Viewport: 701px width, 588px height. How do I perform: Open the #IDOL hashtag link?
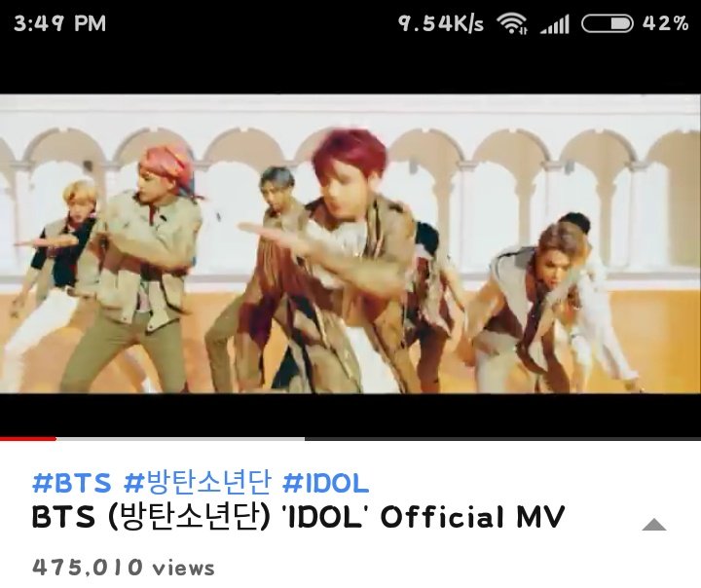[x=326, y=483]
